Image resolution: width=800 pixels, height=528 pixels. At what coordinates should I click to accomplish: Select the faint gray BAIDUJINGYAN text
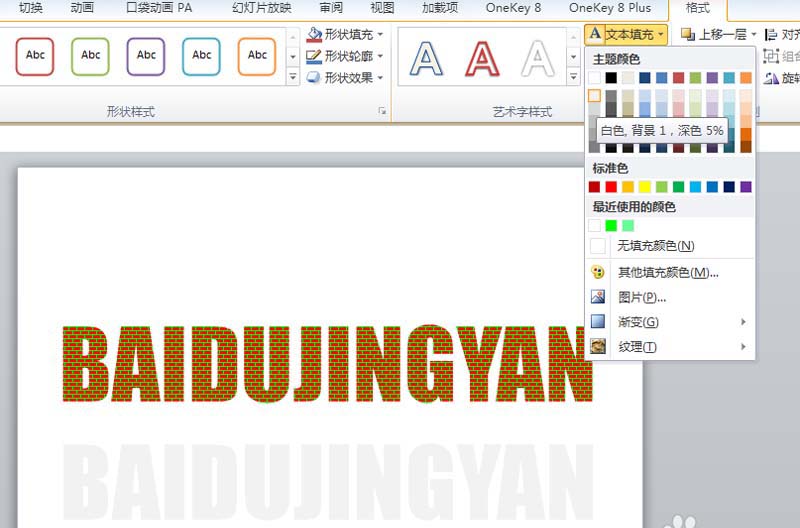tap(327, 482)
